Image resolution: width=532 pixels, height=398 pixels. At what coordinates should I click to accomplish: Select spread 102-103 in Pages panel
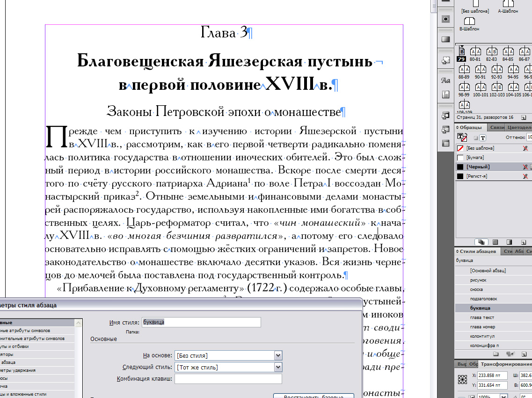[x=497, y=87]
